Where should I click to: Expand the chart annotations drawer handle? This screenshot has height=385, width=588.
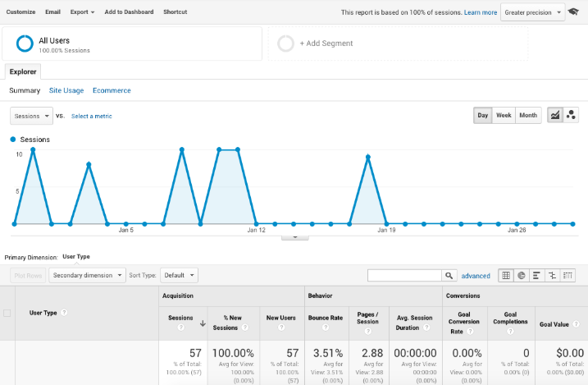coord(295,237)
